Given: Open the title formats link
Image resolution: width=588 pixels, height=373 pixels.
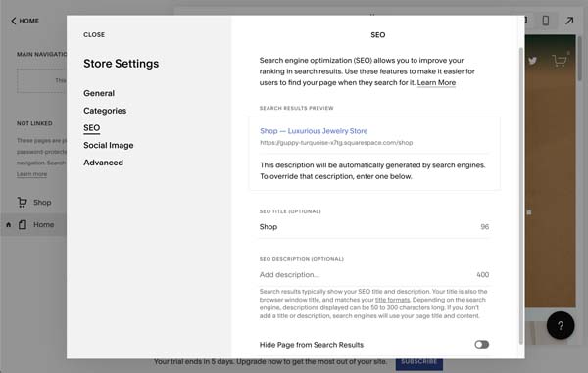Looking at the screenshot, I should [x=392, y=300].
